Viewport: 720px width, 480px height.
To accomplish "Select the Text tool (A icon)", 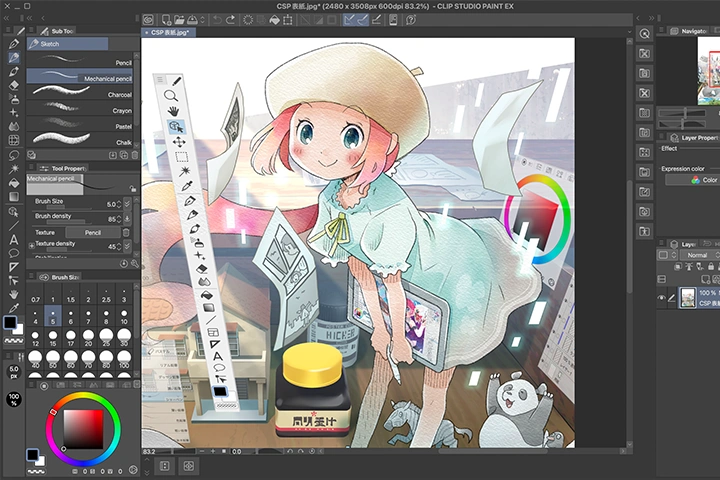I will (14, 239).
